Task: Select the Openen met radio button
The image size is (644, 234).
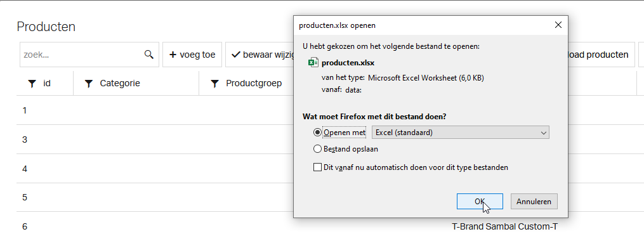Action: click(x=317, y=133)
